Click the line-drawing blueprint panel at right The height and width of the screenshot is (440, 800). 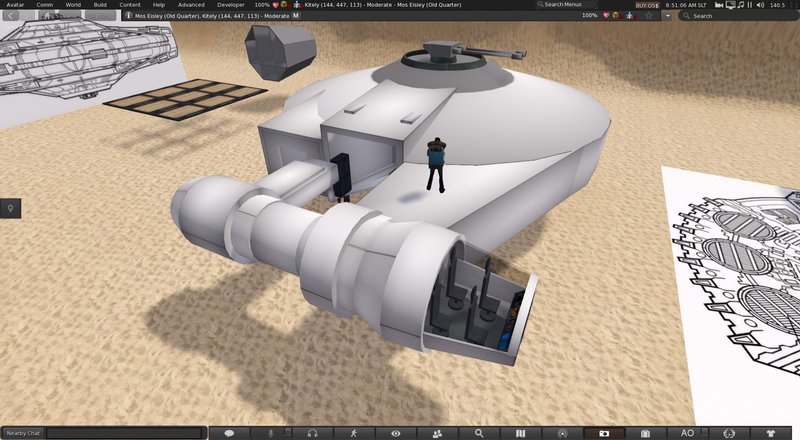(x=735, y=294)
